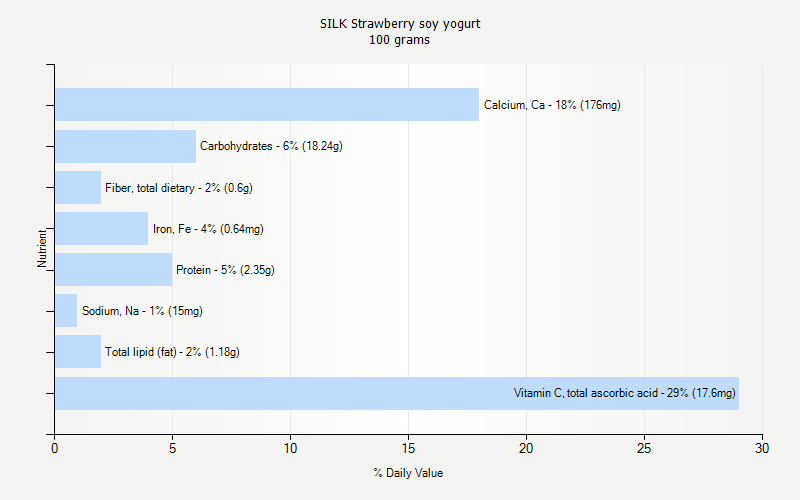Click the 'Iron, Fe - 4% (0.64mg)' label
Screen dimensions: 800x500
click(208, 229)
